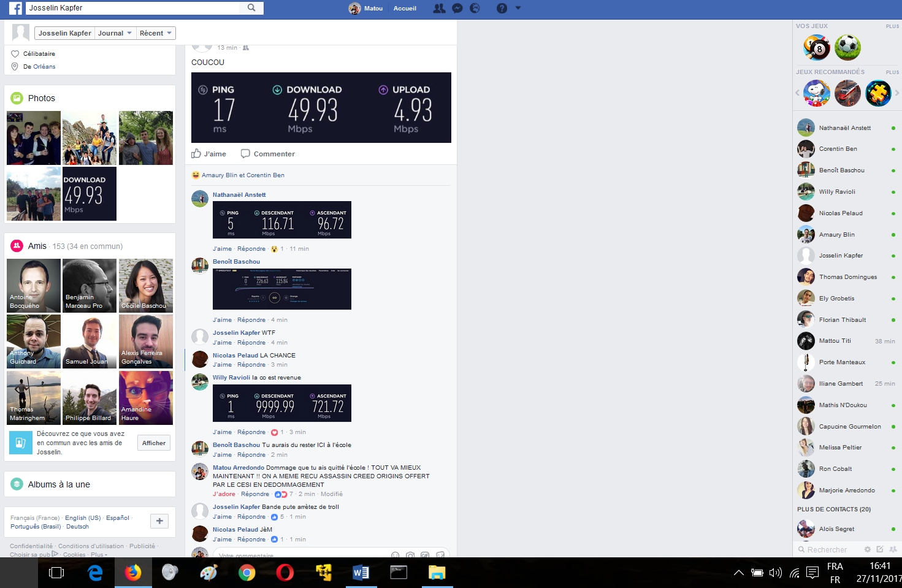Viewport: 902px width, 588px height.
Task: Expand the Journal dropdown
Action: coord(115,33)
